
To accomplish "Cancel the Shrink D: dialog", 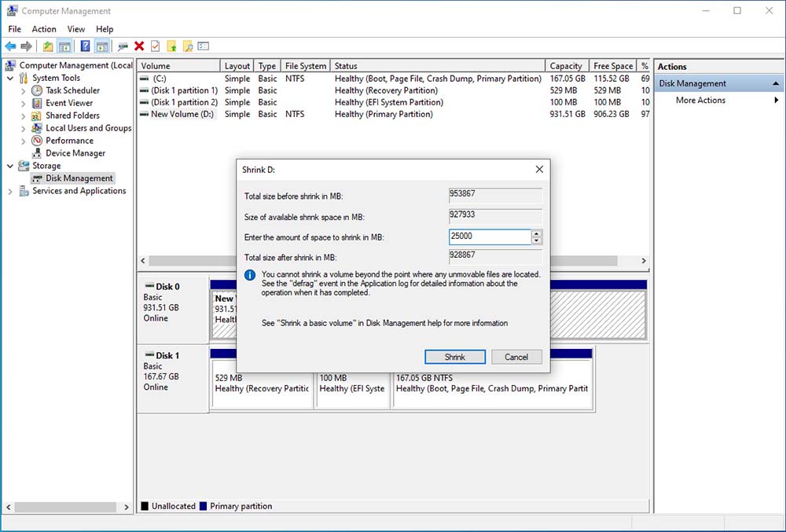I will click(x=516, y=357).
